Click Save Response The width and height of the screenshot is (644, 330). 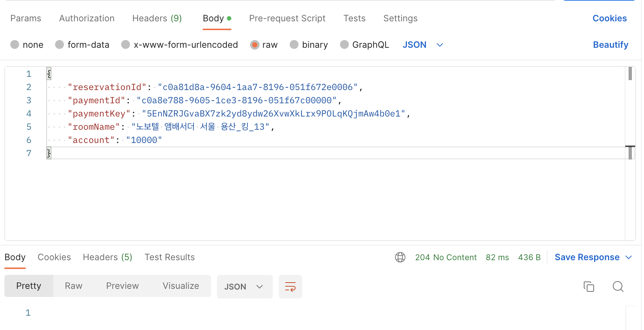tap(587, 257)
